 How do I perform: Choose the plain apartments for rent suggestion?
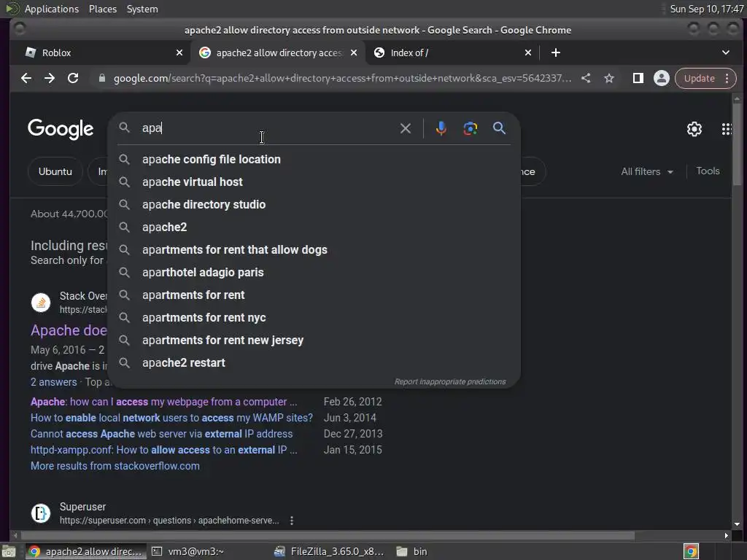(314, 295)
